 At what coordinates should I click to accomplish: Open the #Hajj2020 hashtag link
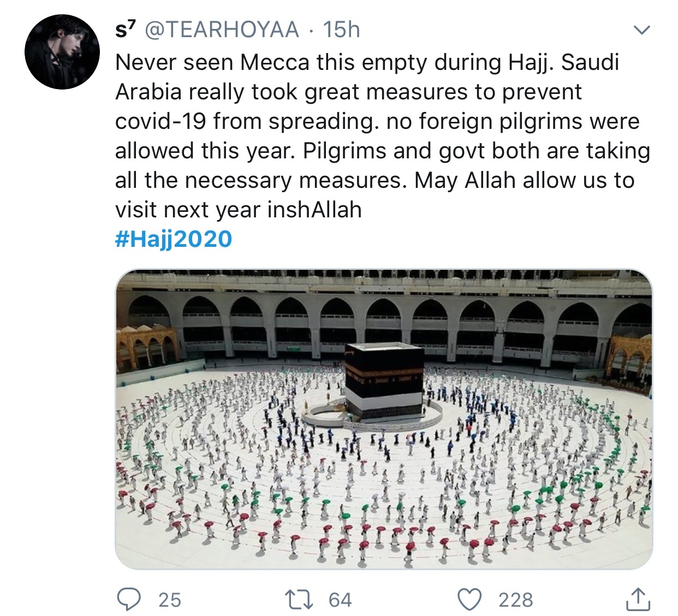tap(174, 239)
